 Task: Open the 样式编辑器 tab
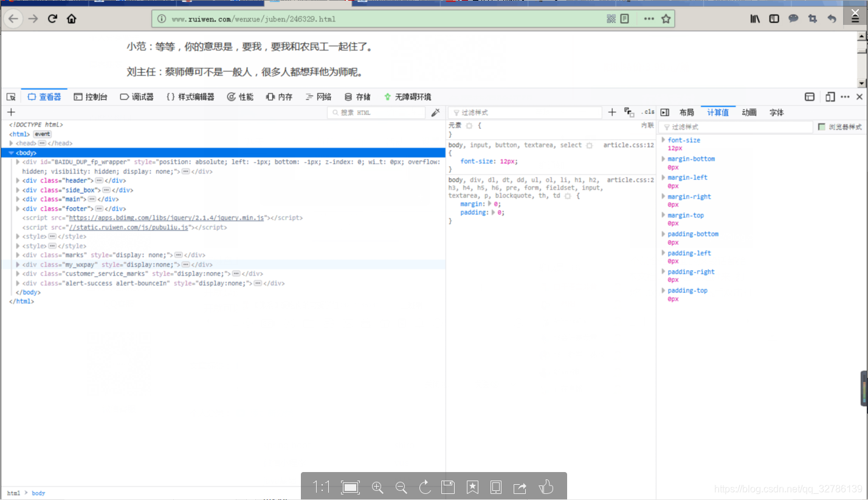[190, 97]
